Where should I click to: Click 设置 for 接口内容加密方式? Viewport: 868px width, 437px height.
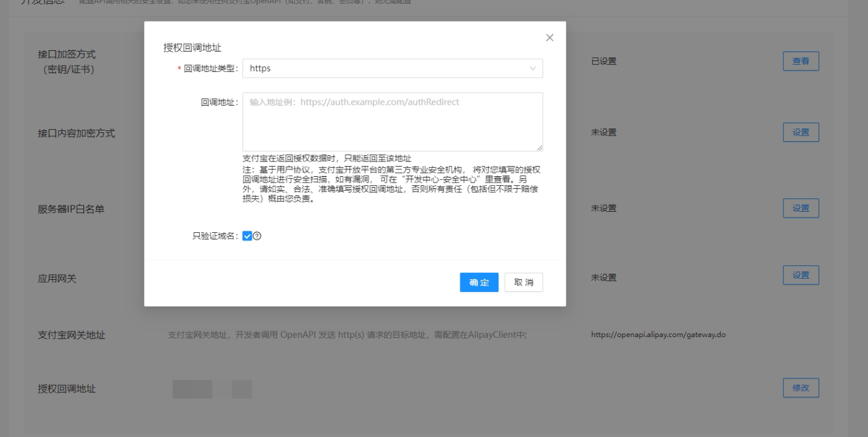pyautogui.click(x=801, y=132)
